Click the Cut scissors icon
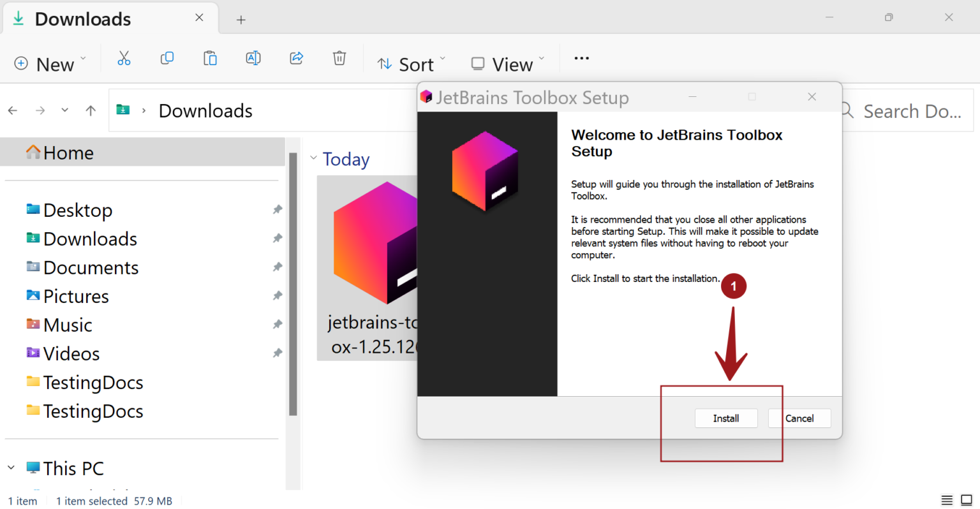The width and height of the screenshot is (980, 509). tap(124, 59)
